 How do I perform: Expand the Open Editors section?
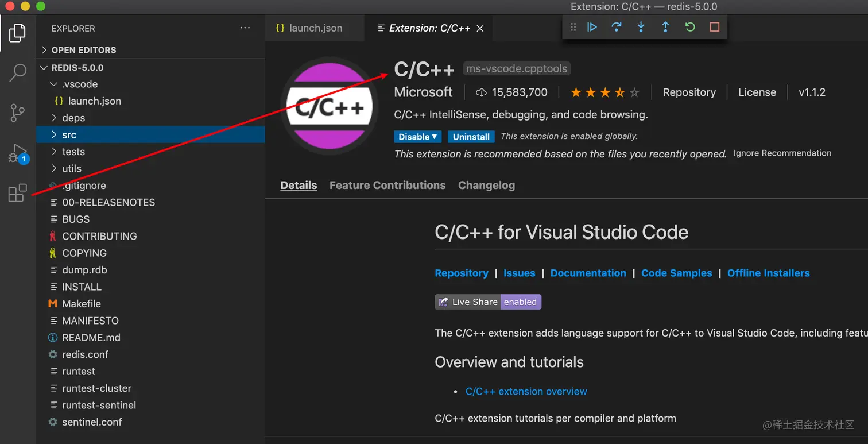[x=150, y=50]
